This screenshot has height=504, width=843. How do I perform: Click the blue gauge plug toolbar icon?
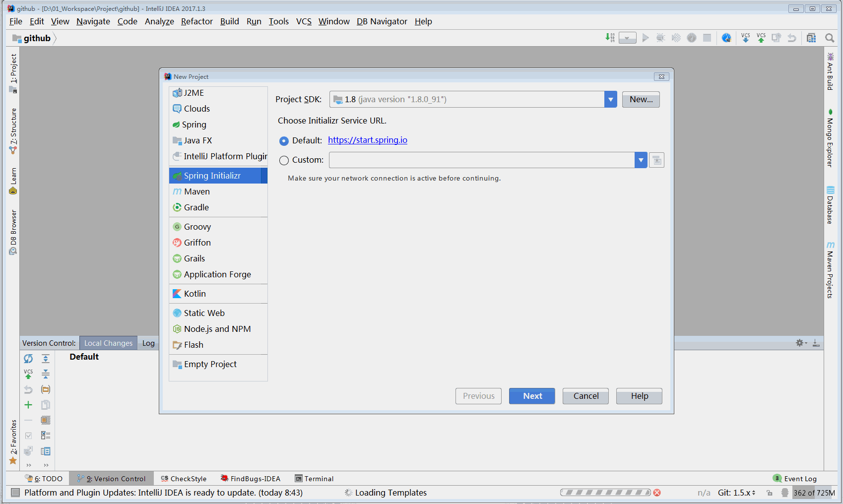[x=726, y=38]
